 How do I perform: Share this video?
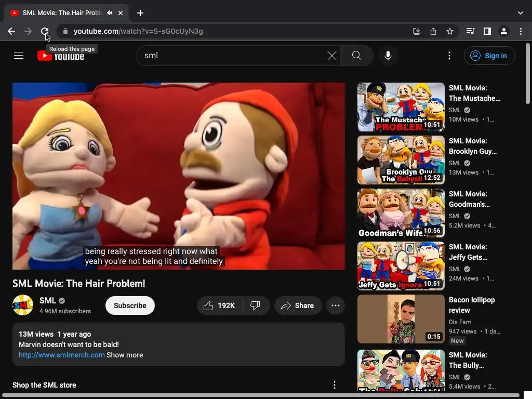(298, 305)
